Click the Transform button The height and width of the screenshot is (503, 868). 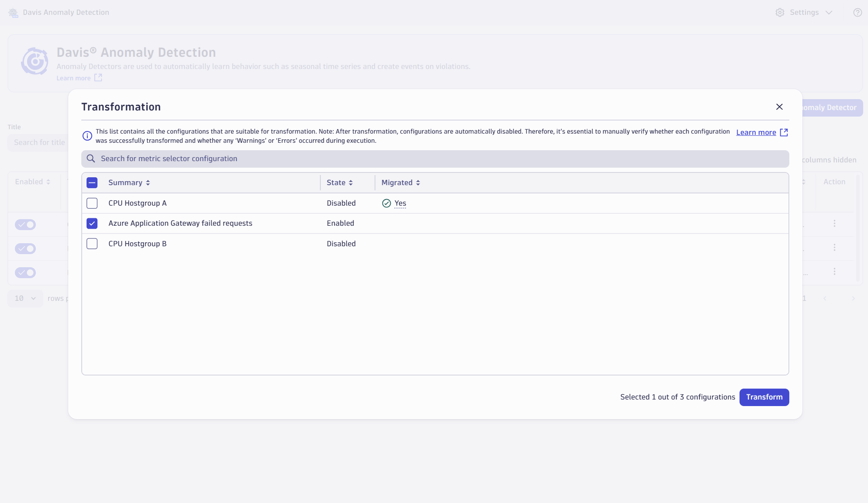(764, 397)
